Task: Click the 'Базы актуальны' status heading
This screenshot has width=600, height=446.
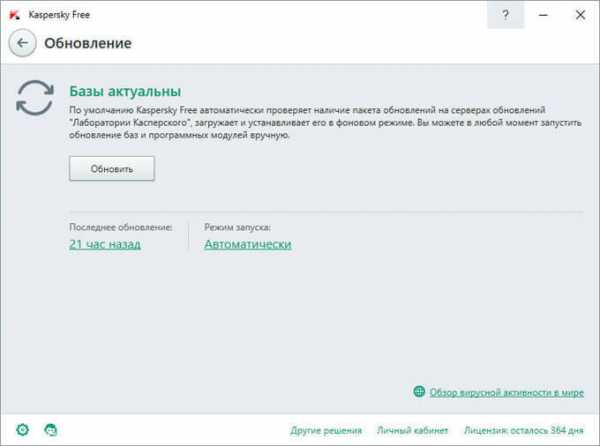Action: click(x=125, y=91)
